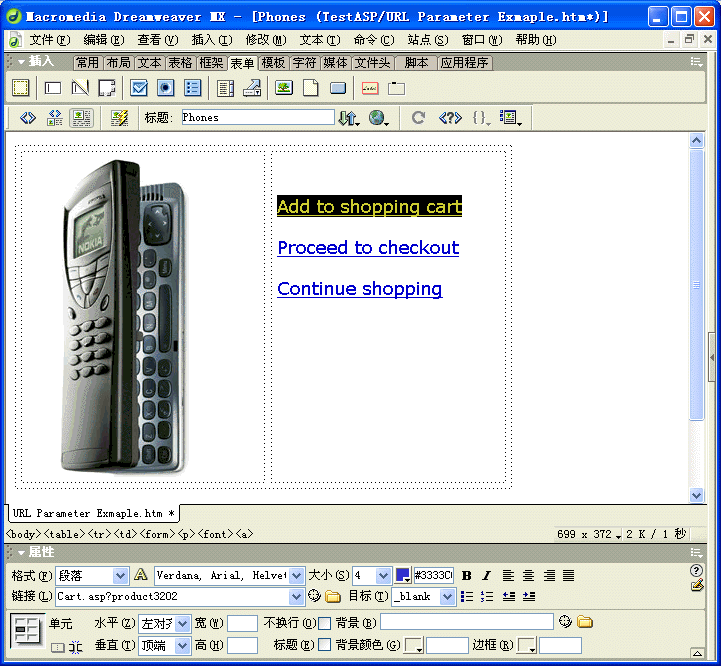The width and height of the screenshot is (721, 666).
Task: Insert a form button element
Action: pos(338,88)
